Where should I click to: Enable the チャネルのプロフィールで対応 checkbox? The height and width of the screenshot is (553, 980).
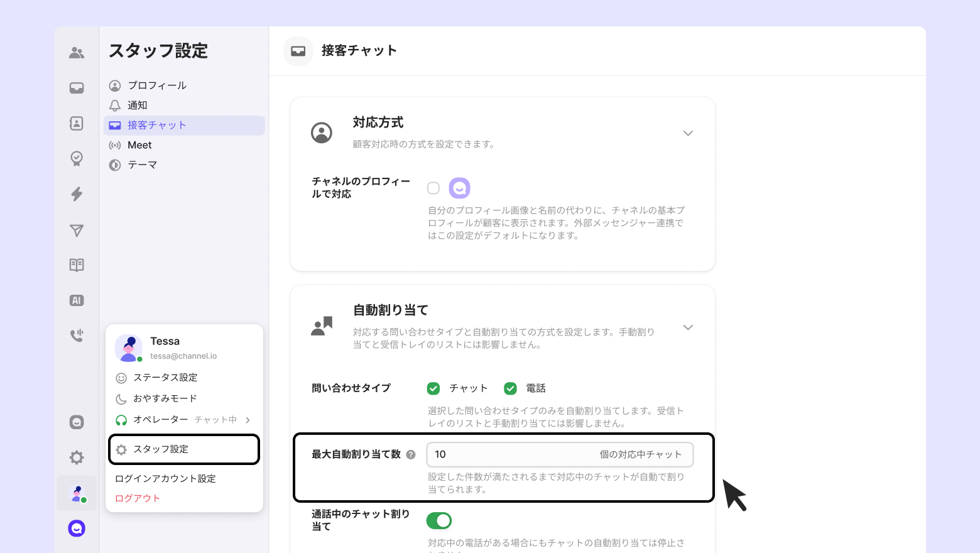click(433, 188)
